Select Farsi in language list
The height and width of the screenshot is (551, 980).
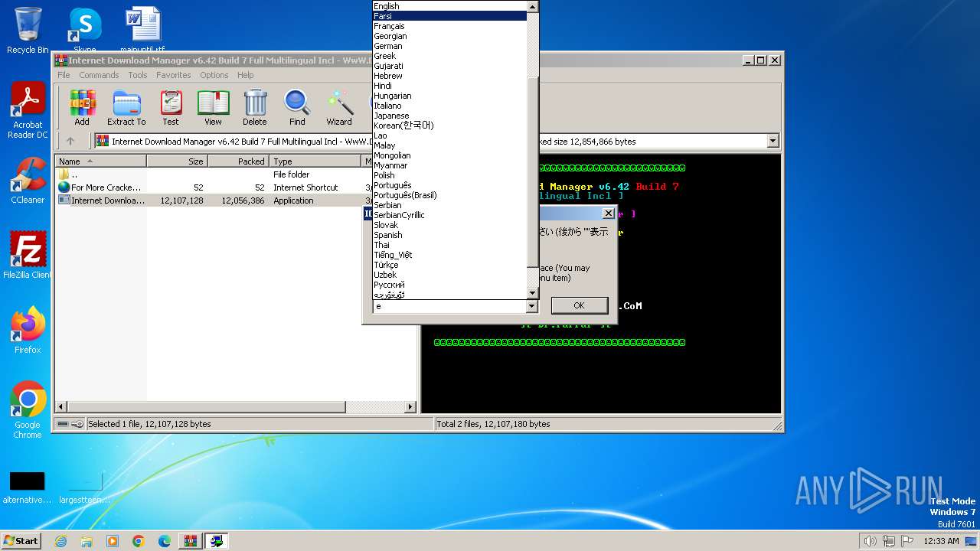coord(449,16)
